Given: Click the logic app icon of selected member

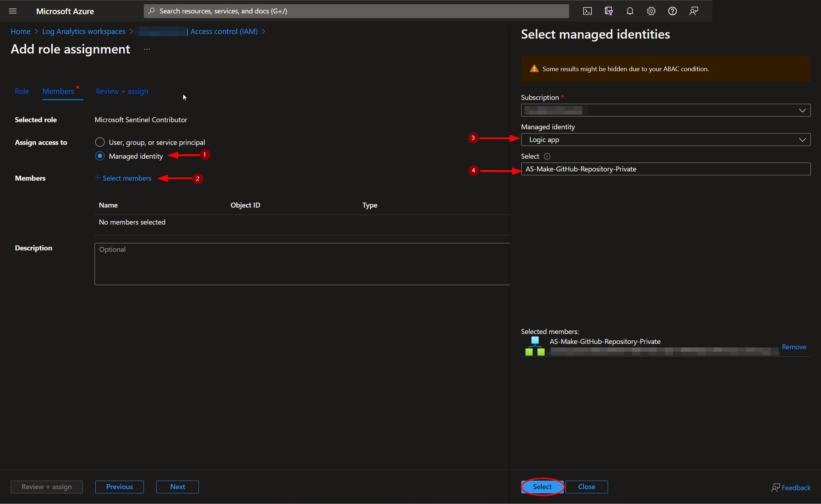Looking at the screenshot, I should point(535,346).
